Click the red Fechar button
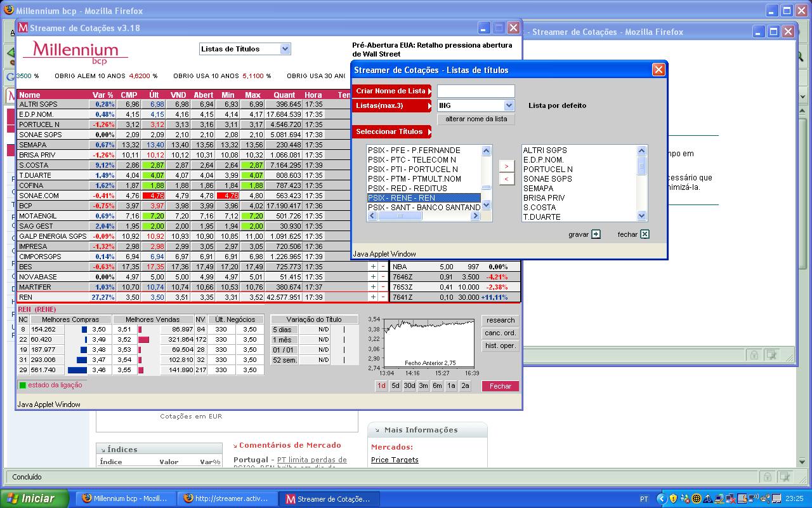 (x=501, y=386)
